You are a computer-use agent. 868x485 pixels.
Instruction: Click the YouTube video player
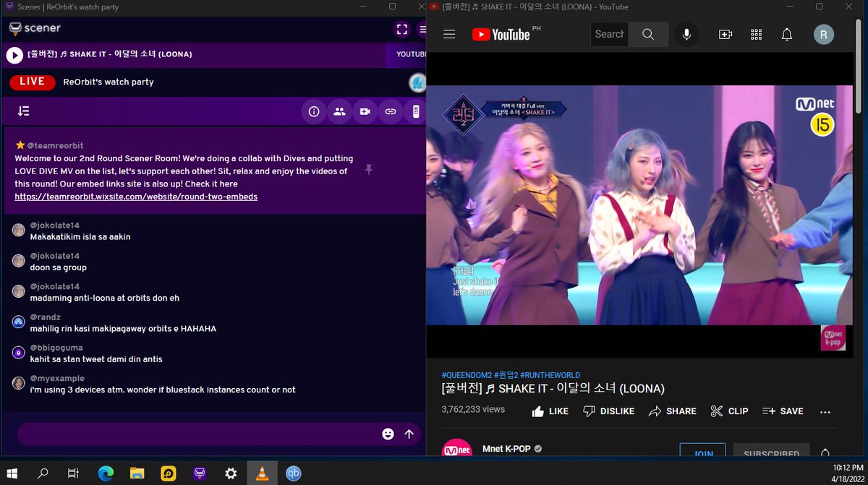(640, 205)
